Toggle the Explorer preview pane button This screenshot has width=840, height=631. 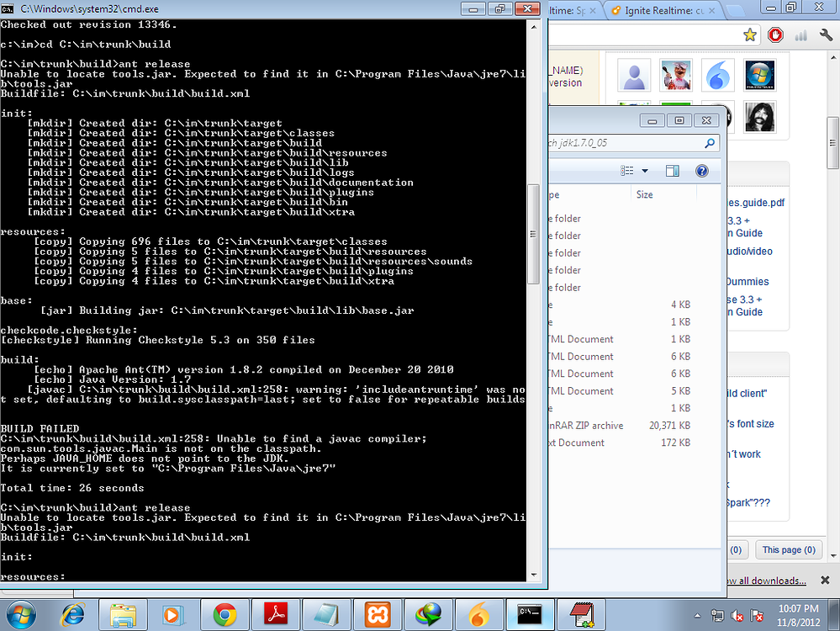pos(673,171)
